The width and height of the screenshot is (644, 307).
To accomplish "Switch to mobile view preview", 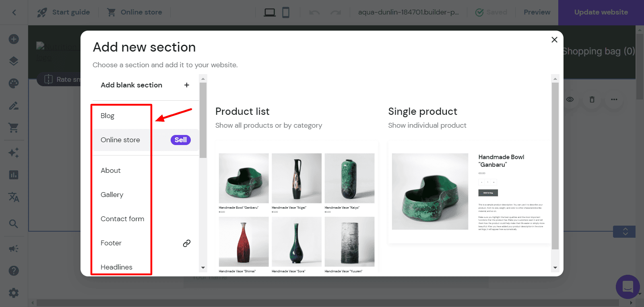I will click(286, 12).
